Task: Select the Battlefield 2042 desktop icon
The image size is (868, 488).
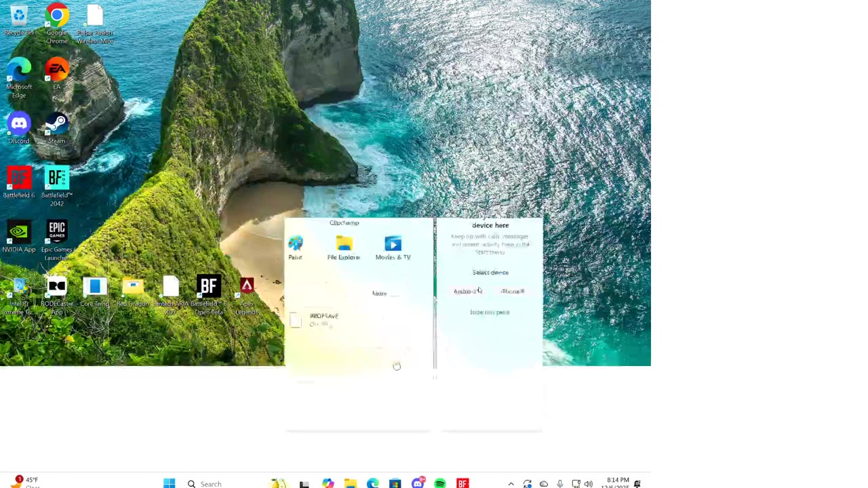Action: click(57, 186)
